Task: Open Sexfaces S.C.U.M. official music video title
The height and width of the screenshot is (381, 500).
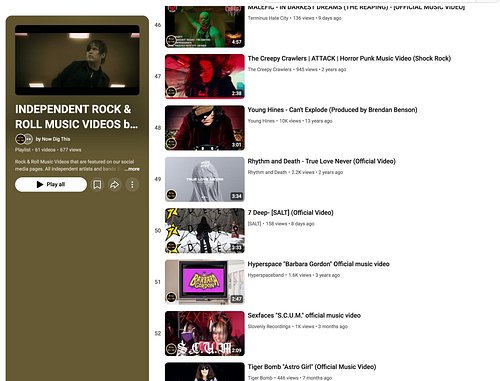Action: click(304, 315)
